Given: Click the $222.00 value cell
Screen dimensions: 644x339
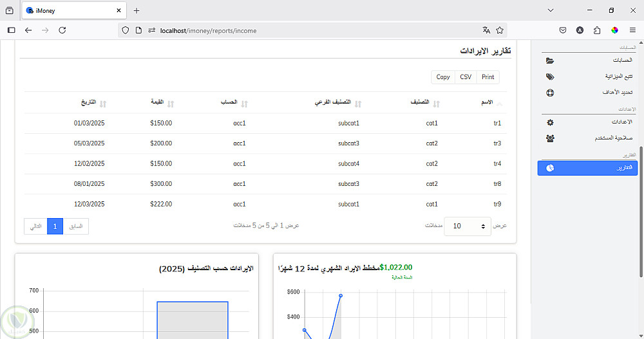Looking at the screenshot, I should coord(161,204).
